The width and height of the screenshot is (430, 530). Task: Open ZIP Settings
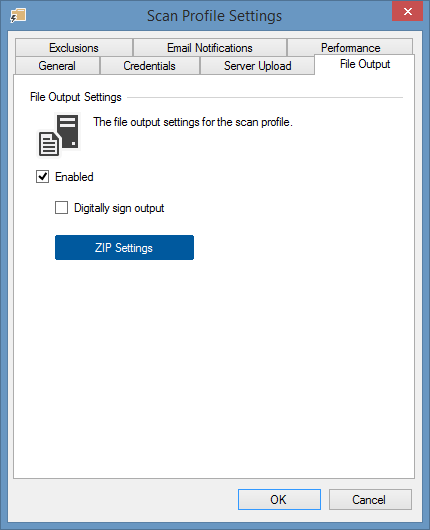click(x=124, y=247)
